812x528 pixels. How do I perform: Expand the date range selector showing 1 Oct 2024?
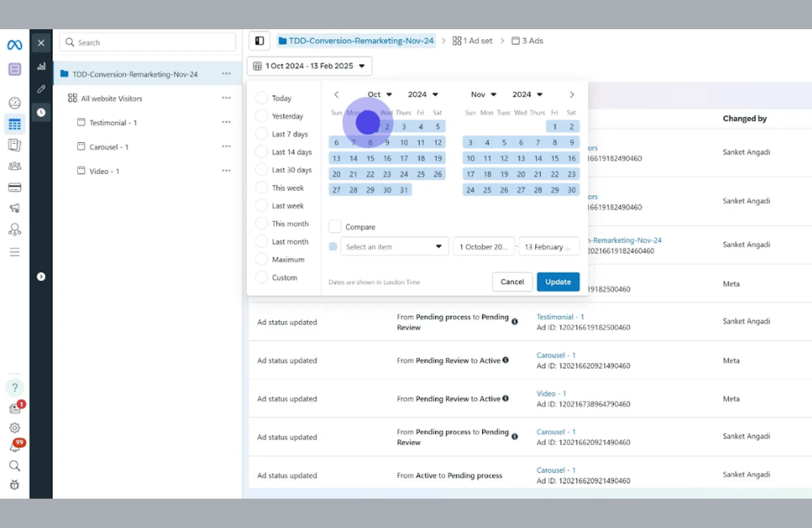[309, 66]
